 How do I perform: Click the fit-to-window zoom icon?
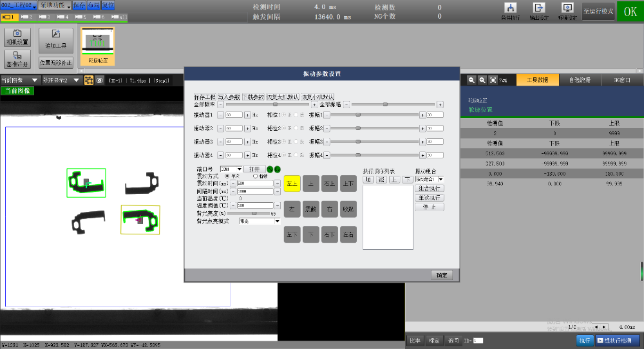tap(492, 80)
